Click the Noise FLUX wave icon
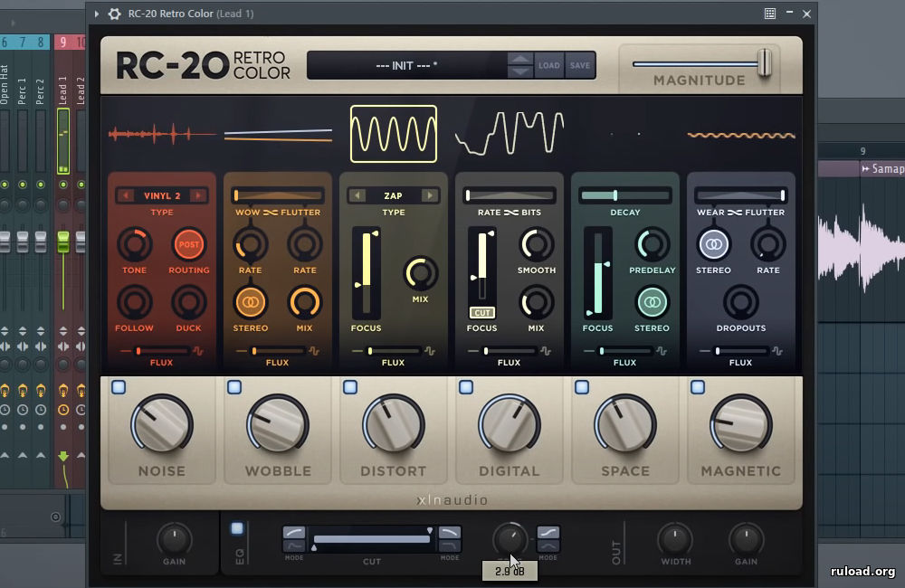The height and width of the screenshot is (588, 905). (x=198, y=351)
